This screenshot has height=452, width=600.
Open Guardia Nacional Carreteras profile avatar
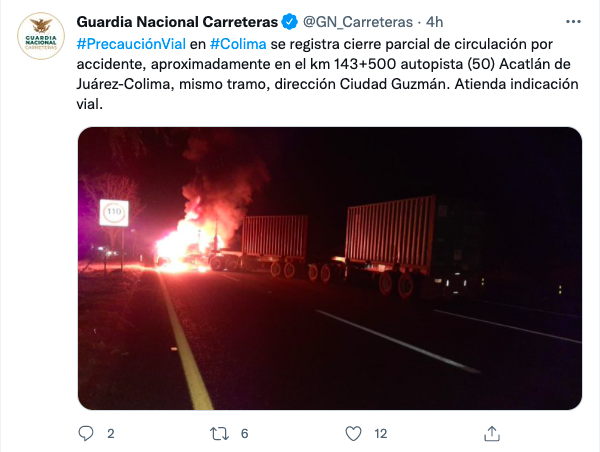coord(41,36)
